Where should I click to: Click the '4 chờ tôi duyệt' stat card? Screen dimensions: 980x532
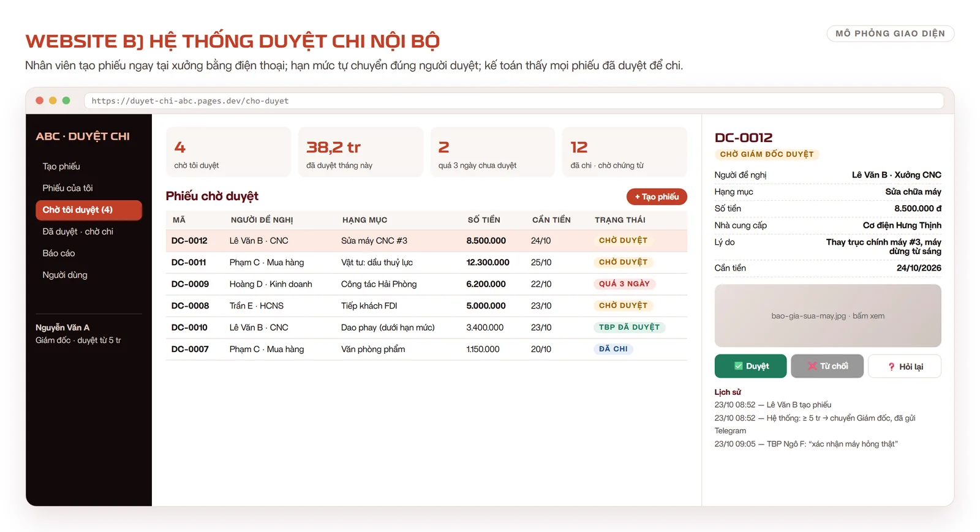228,152
